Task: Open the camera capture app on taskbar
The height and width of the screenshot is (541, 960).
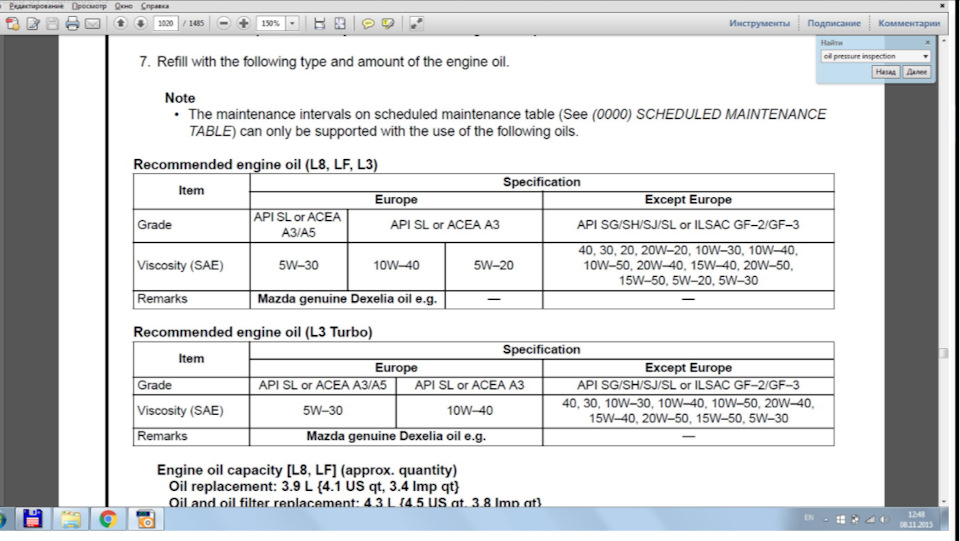Action: coord(146,519)
